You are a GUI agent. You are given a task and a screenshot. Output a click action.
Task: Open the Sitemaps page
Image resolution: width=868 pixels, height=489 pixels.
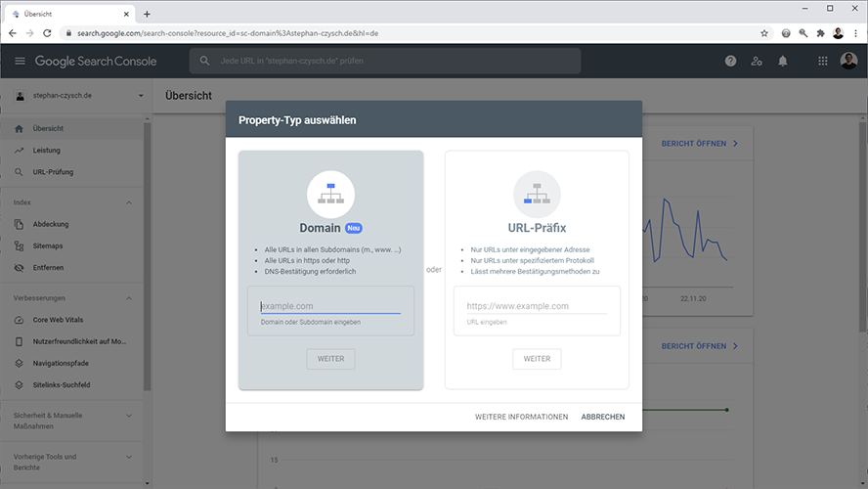(71, 245)
